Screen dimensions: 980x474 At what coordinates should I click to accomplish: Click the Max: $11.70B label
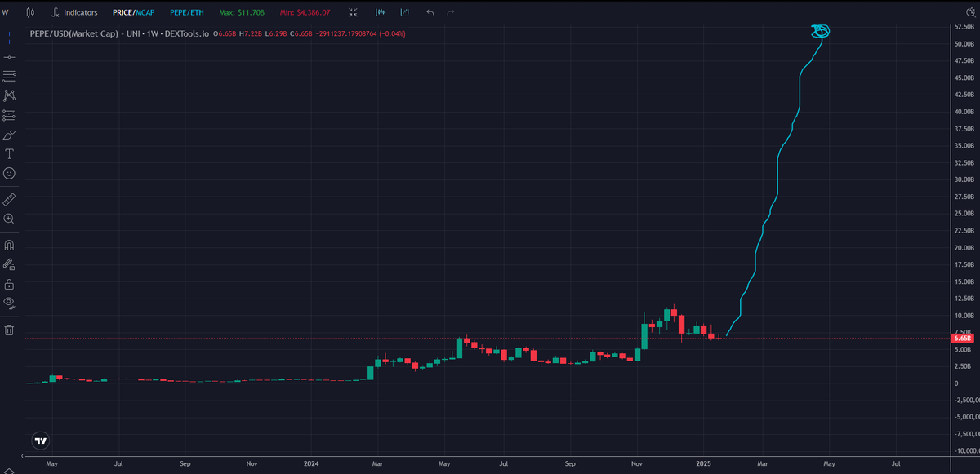241,13
